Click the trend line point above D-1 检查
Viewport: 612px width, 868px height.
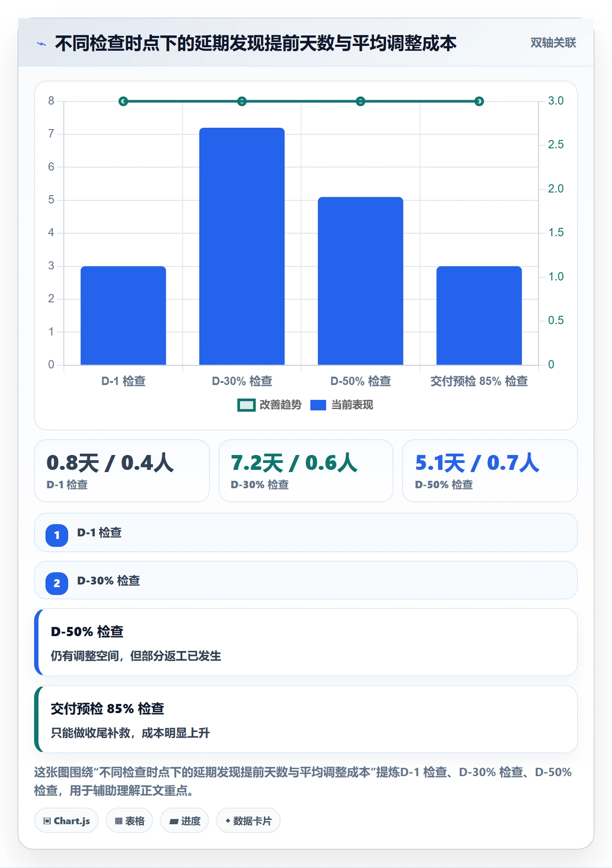coord(123,101)
